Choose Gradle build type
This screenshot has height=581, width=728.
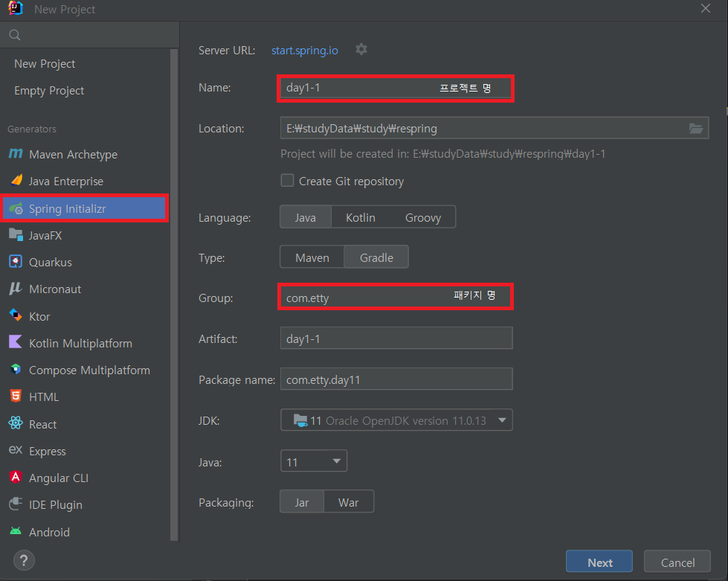point(376,257)
